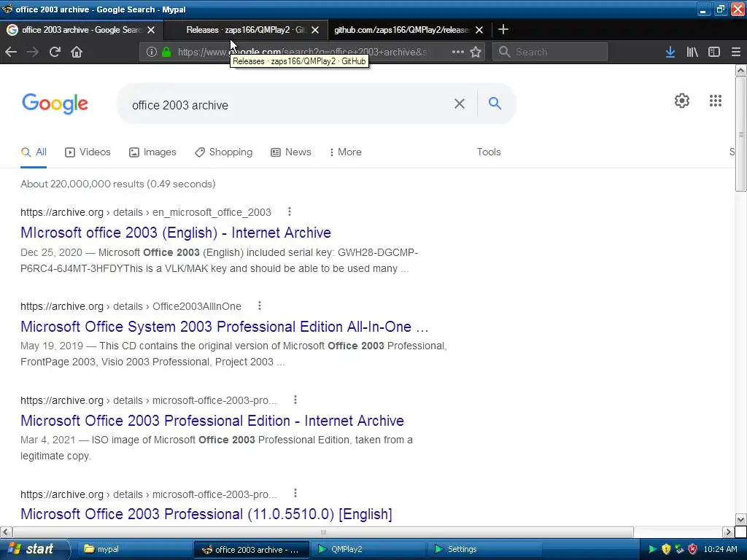Screen dimensions: 747x560
Task: Bookmark this page with star icon
Action: click(476, 52)
